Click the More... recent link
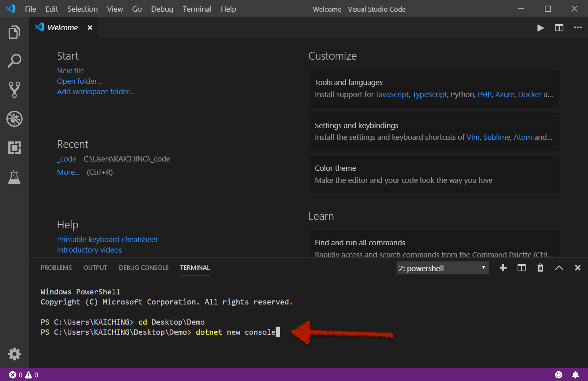The height and width of the screenshot is (381, 588). click(x=69, y=172)
